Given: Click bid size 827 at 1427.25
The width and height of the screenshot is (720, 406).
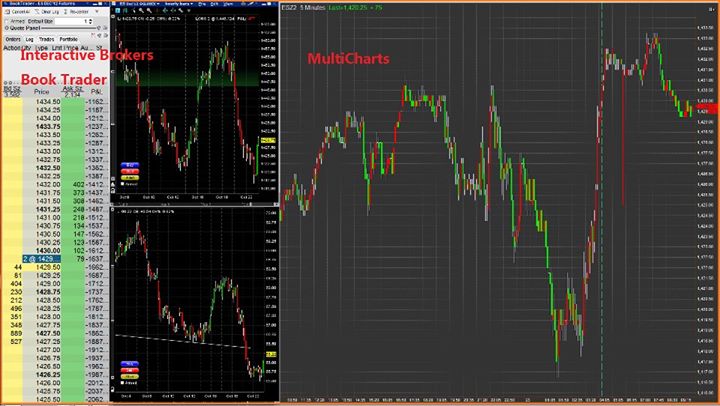Looking at the screenshot, I should tap(16, 341).
